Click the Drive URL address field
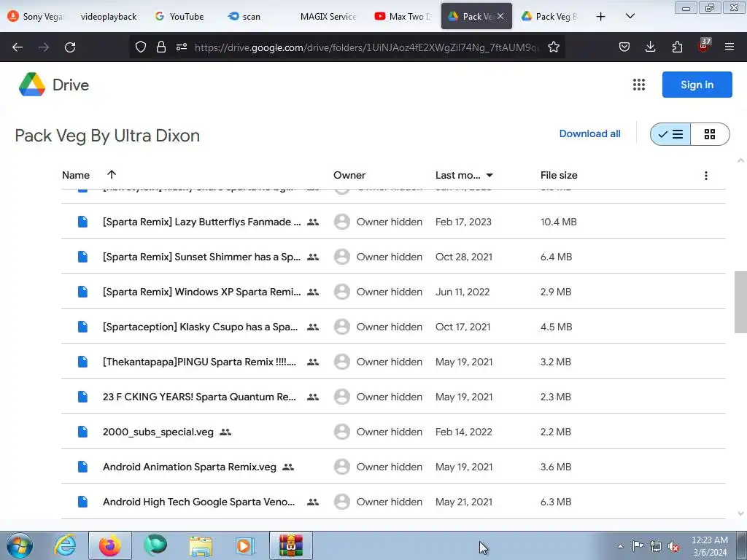Viewport: 747px width, 560px height. coord(367,47)
